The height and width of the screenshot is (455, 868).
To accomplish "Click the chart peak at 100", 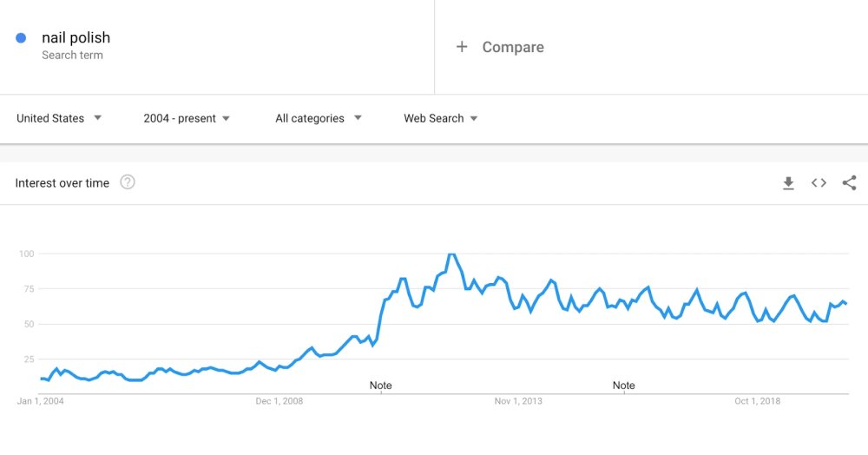I will click(x=451, y=254).
